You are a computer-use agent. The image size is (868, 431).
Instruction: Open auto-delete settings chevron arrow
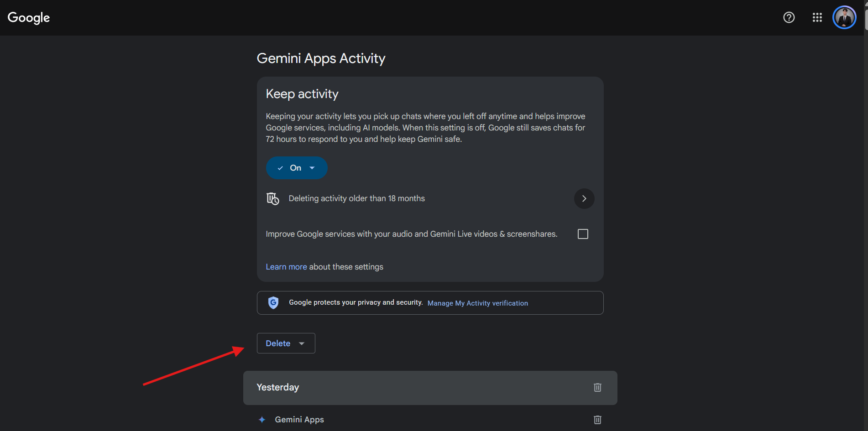pyautogui.click(x=584, y=198)
